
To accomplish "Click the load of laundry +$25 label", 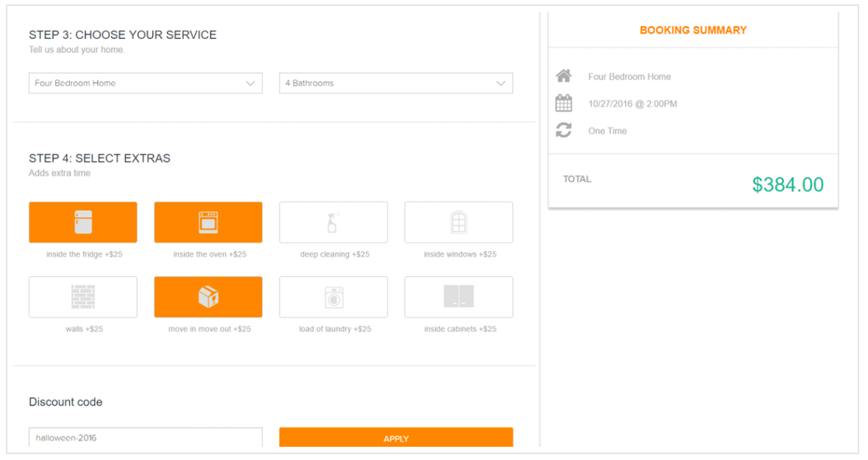I will click(x=335, y=329).
